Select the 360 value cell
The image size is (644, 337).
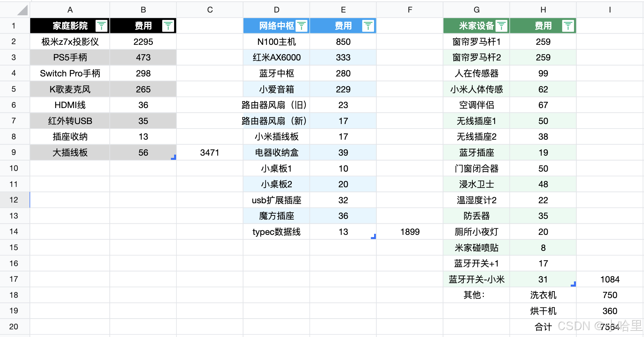(610, 311)
